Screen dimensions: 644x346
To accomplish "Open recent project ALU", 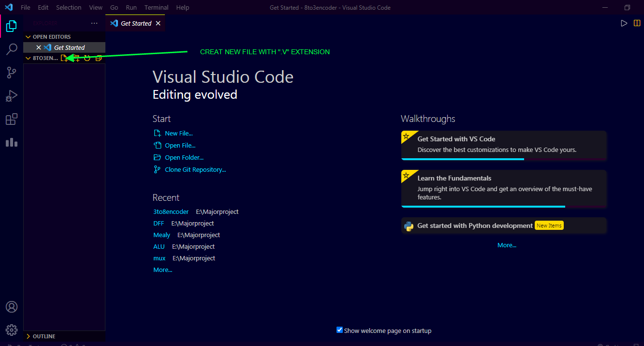I will (159, 246).
